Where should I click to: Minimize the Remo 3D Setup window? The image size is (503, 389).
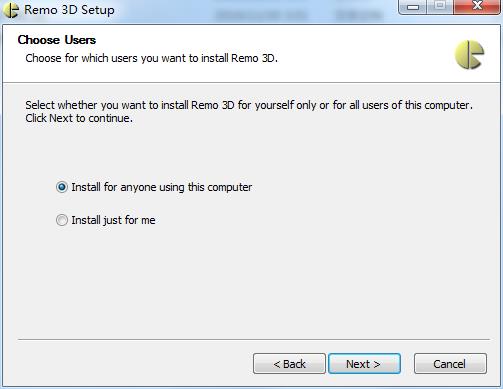[x=413, y=7]
